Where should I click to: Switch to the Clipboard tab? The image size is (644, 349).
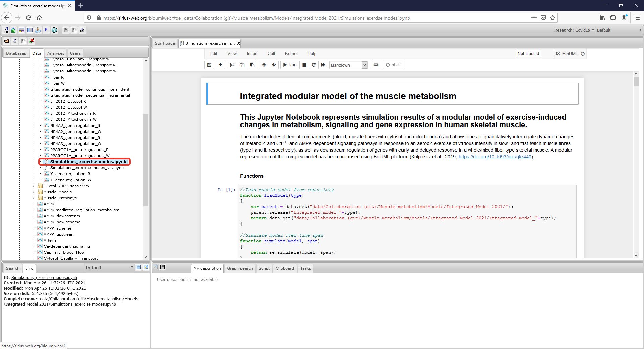285,268
